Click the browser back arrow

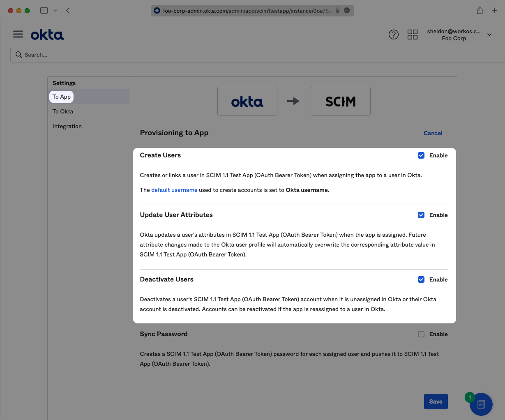point(68,11)
